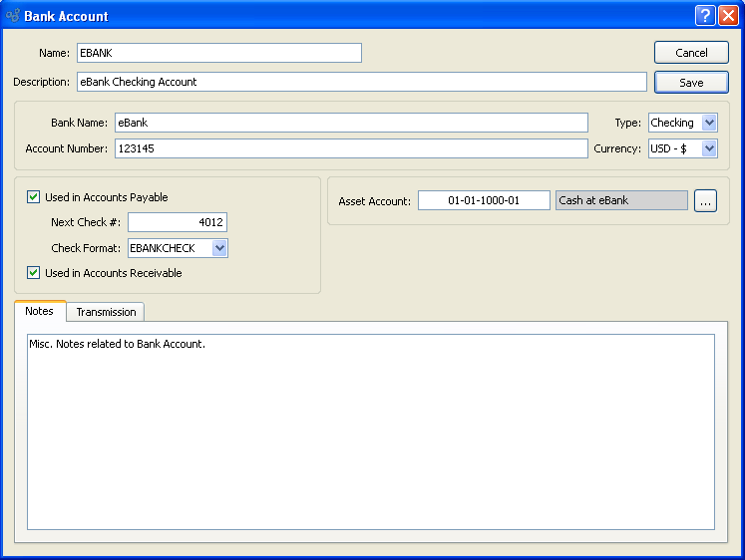Click the Cancel button
The image size is (745, 560).
coord(691,52)
